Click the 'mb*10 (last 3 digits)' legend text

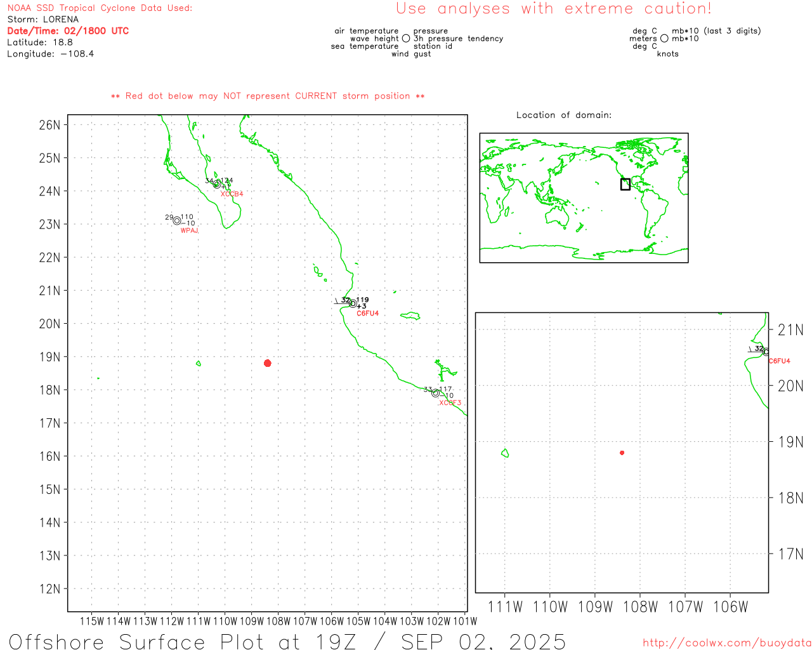pyautogui.click(x=716, y=31)
